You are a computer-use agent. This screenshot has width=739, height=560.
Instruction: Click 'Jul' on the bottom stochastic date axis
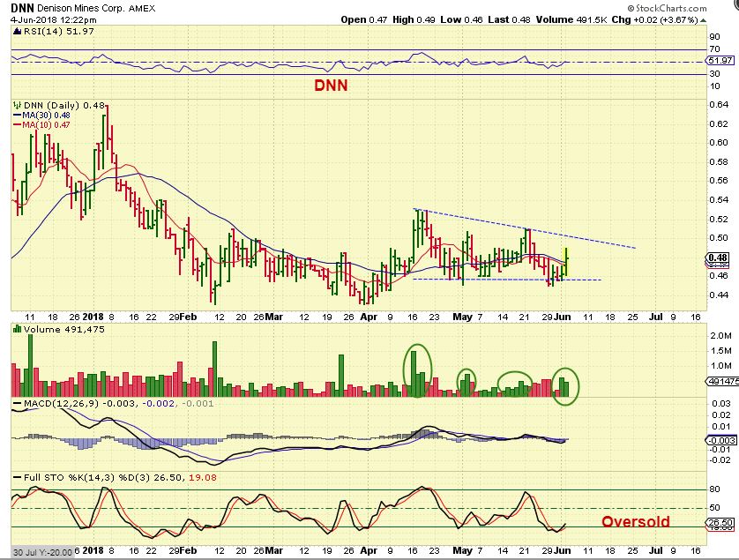pos(655,550)
